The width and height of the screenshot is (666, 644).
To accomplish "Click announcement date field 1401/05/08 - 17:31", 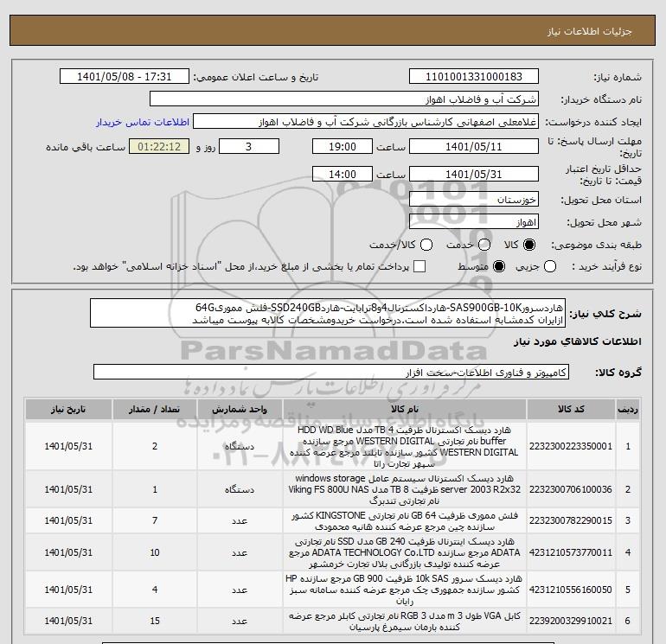I will click(x=124, y=76).
